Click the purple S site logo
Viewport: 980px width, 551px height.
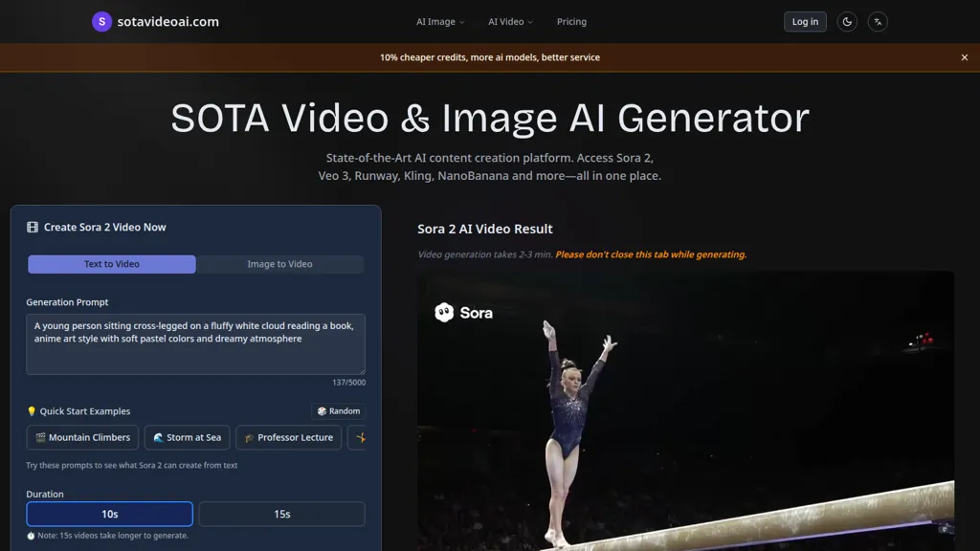101,21
